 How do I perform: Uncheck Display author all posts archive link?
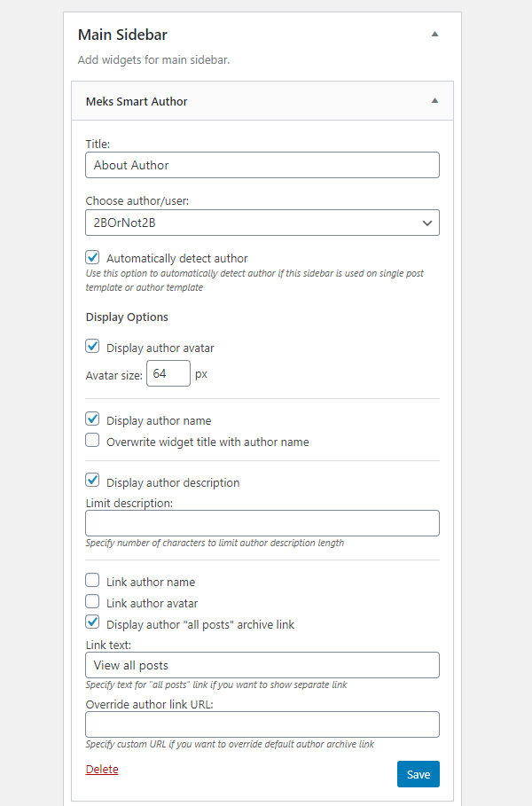click(92, 622)
